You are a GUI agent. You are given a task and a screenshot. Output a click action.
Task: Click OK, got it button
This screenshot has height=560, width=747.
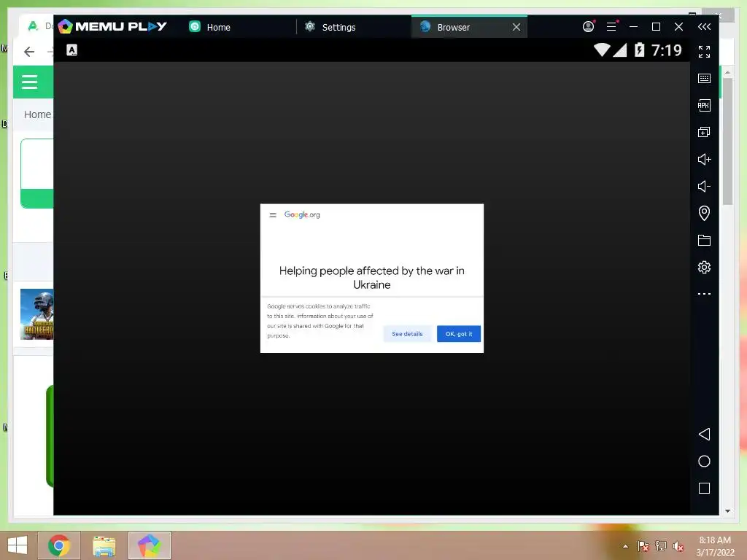tap(459, 334)
